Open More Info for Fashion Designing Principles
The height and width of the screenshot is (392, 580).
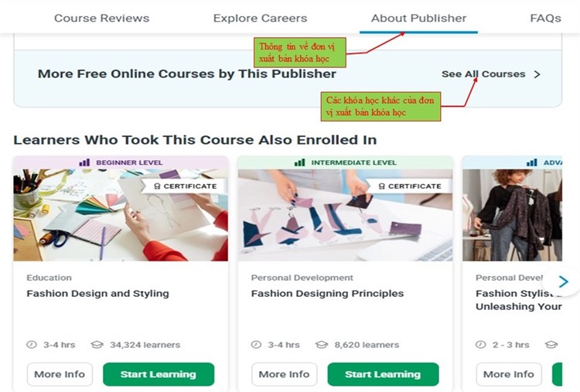(x=284, y=374)
